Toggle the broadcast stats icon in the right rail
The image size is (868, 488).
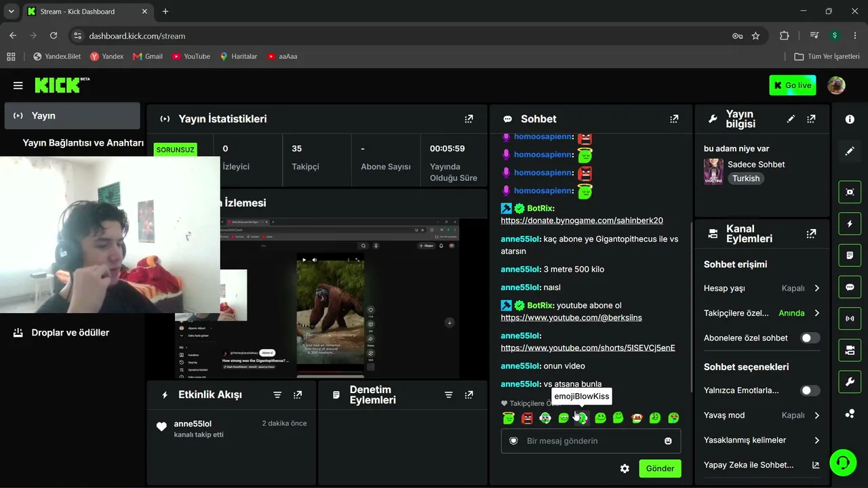[x=850, y=319]
